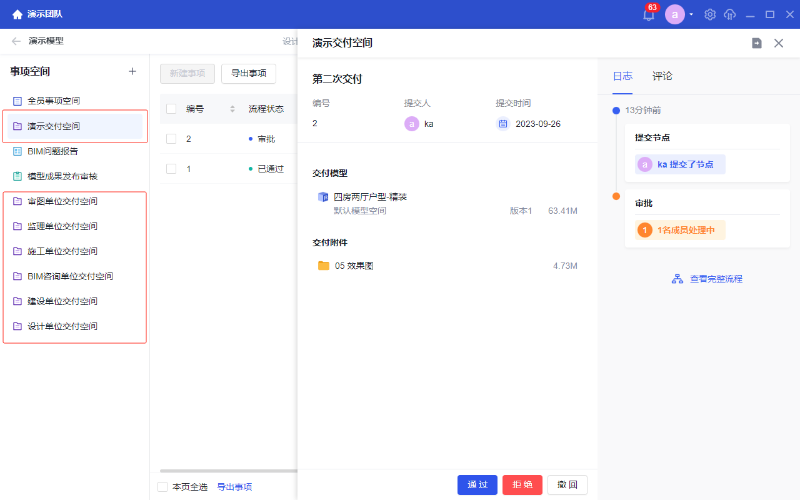The height and width of the screenshot is (500, 800).
Task: Switch to the 评论 tab
Action: 662,76
